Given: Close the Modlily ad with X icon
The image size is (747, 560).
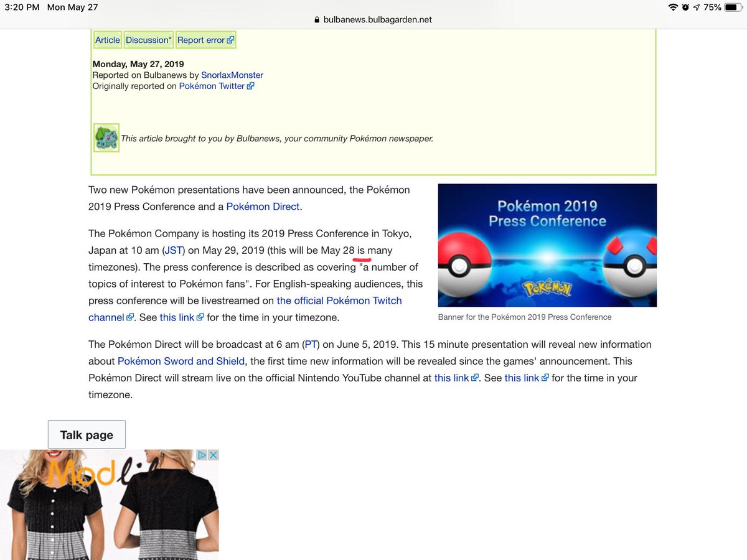Looking at the screenshot, I should click(213, 455).
